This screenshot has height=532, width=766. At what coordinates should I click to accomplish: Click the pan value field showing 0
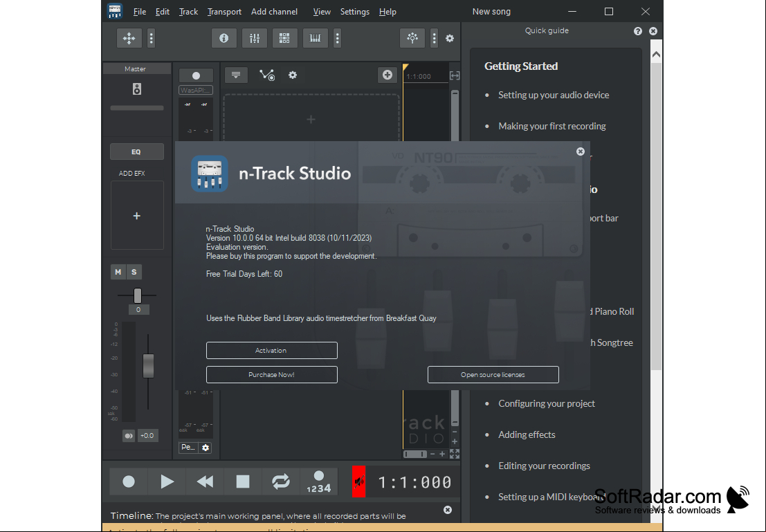(x=138, y=310)
